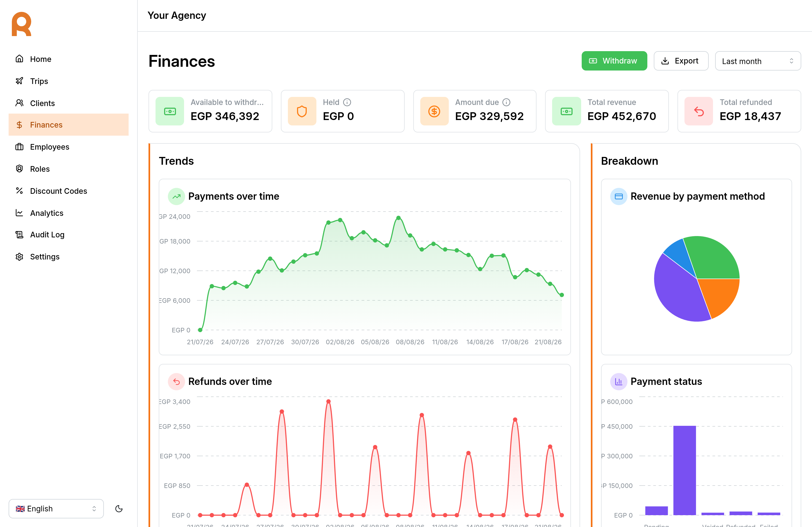
Task: Click the green Withdraw button
Action: click(x=614, y=61)
